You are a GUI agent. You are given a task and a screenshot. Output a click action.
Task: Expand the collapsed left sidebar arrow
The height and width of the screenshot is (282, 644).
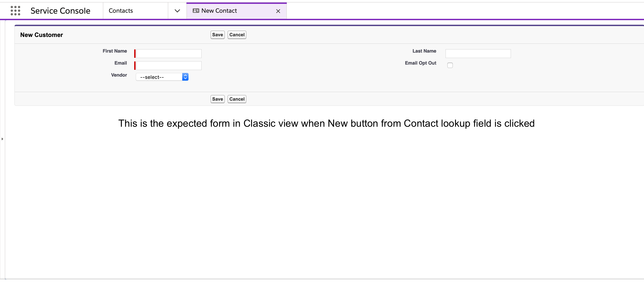click(x=2, y=139)
